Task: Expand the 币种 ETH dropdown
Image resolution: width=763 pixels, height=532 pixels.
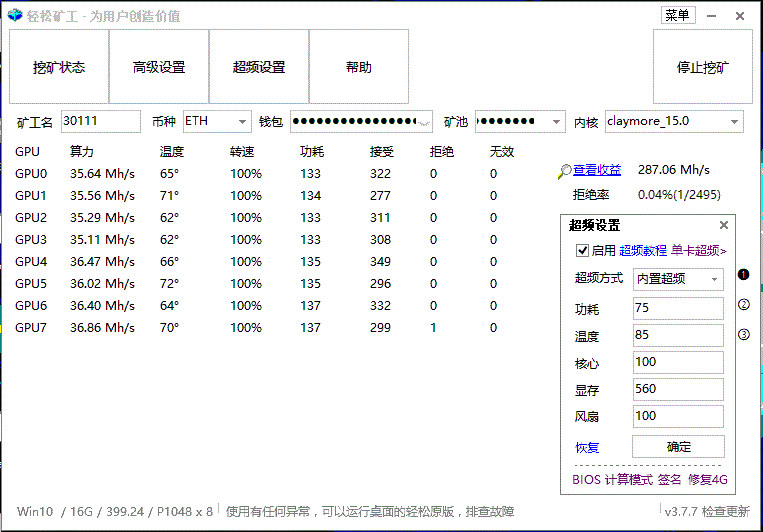Action: [x=243, y=122]
